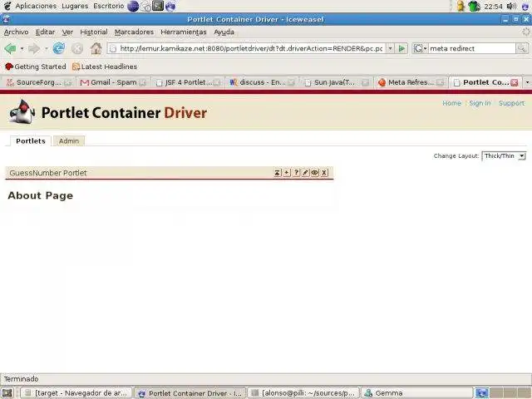The height and width of the screenshot is (399, 532).
Task: Click the search field containing meta redirect
Action: coord(471,48)
